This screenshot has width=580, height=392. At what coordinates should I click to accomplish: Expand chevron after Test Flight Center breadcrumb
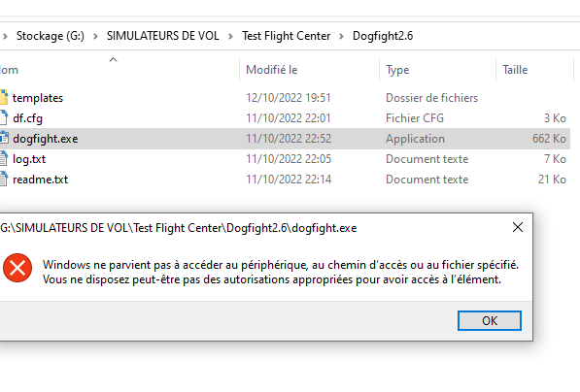click(x=341, y=36)
